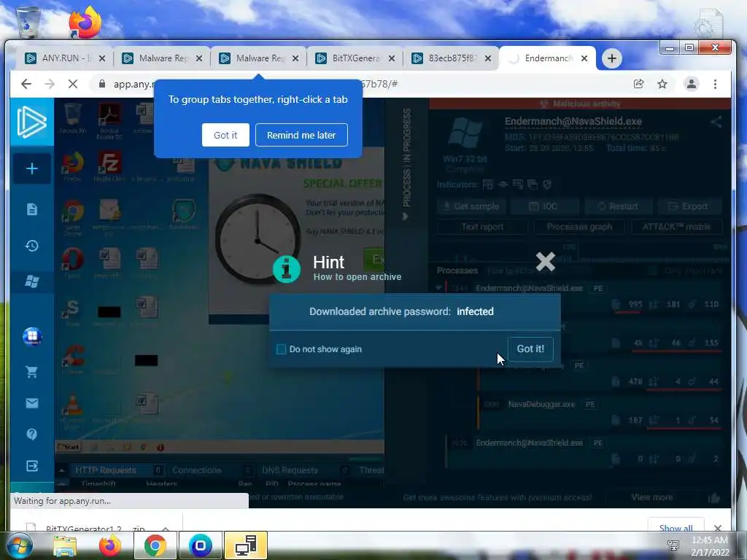
Task: Click the Got it! button in hint
Action: pos(530,349)
